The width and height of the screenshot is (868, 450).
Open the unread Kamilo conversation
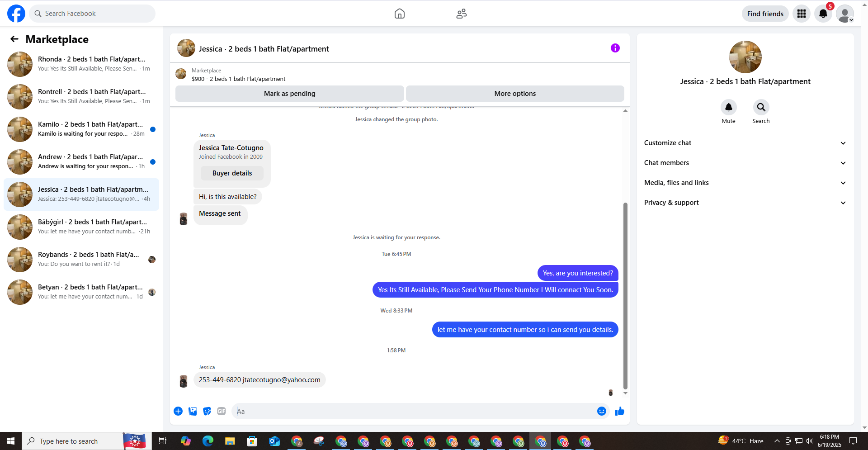81,129
